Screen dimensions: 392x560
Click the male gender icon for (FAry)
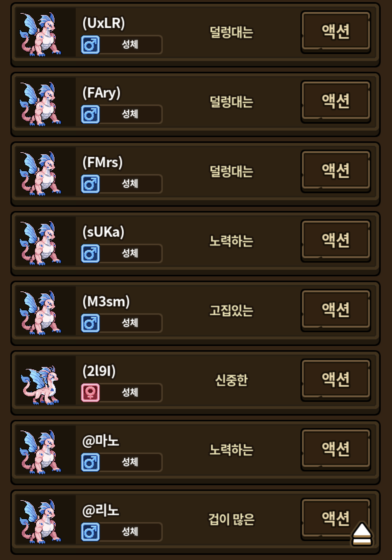pyautogui.click(x=90, y=114)
